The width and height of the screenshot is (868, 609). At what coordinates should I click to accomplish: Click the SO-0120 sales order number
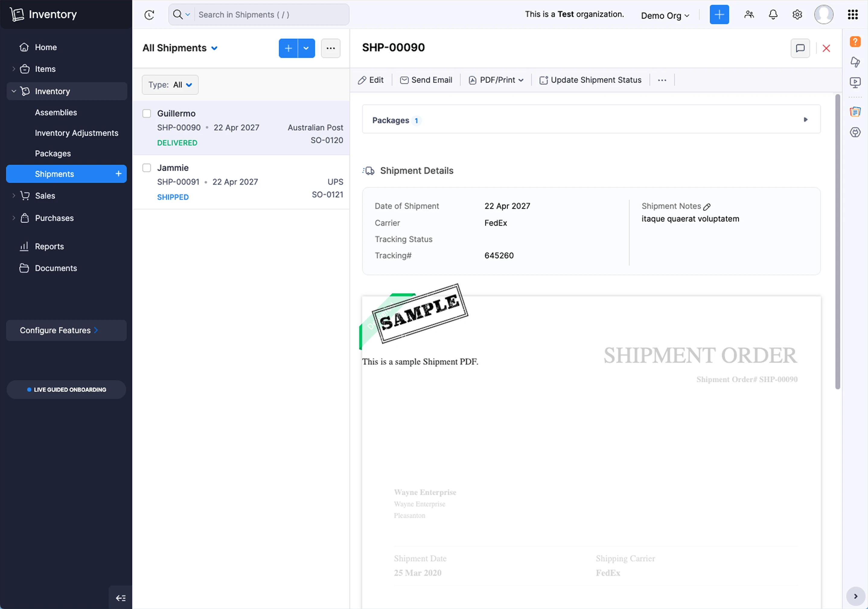coord(327,140)
